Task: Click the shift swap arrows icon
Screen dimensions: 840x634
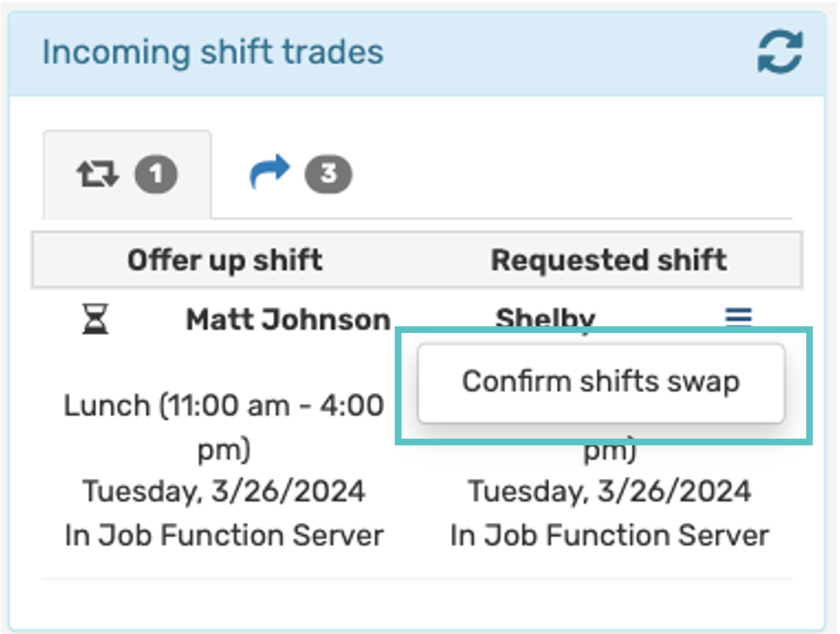Action: coord(97,174)
